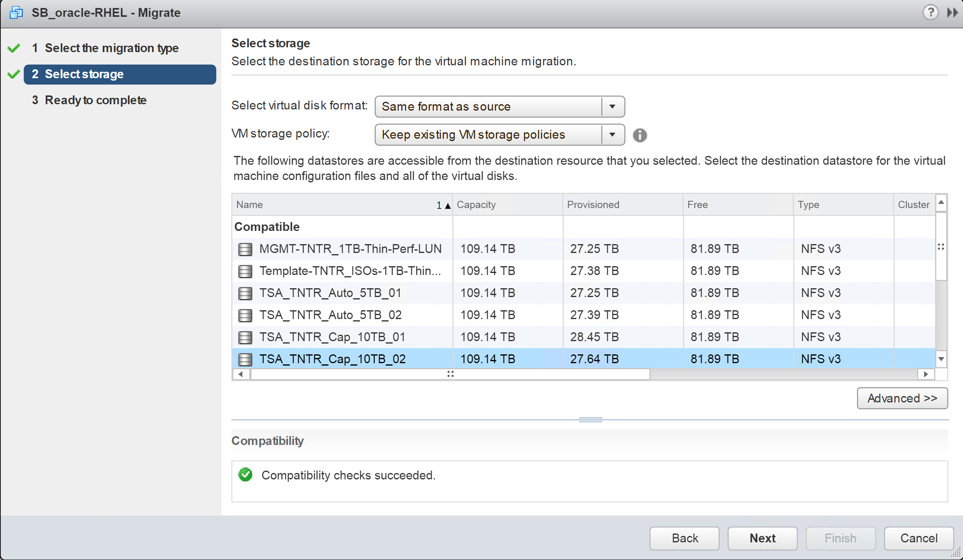Click the vertical scrollbar down arrow

941,359
